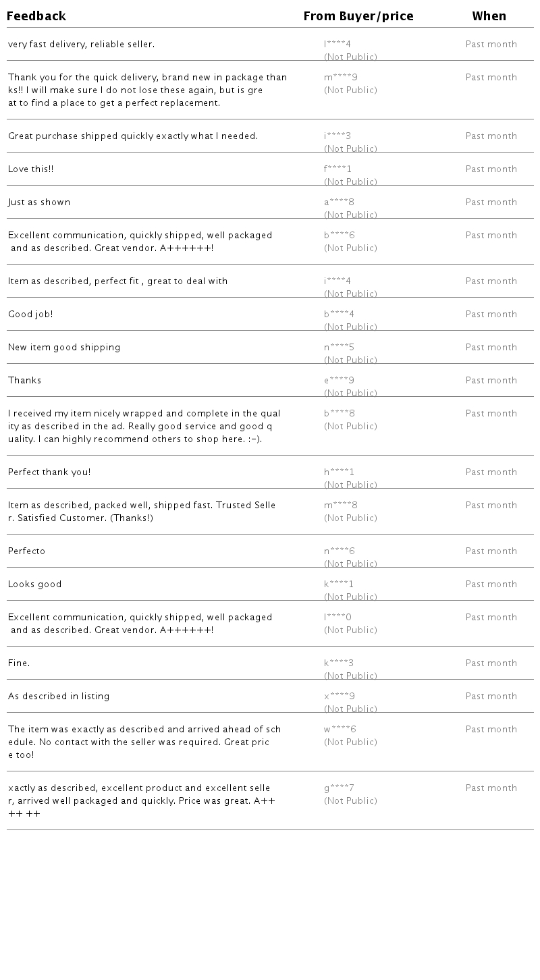Select the "Perfecto" feedback text
The width and height of the screenshot is (540, 980).
pos(27,551)
